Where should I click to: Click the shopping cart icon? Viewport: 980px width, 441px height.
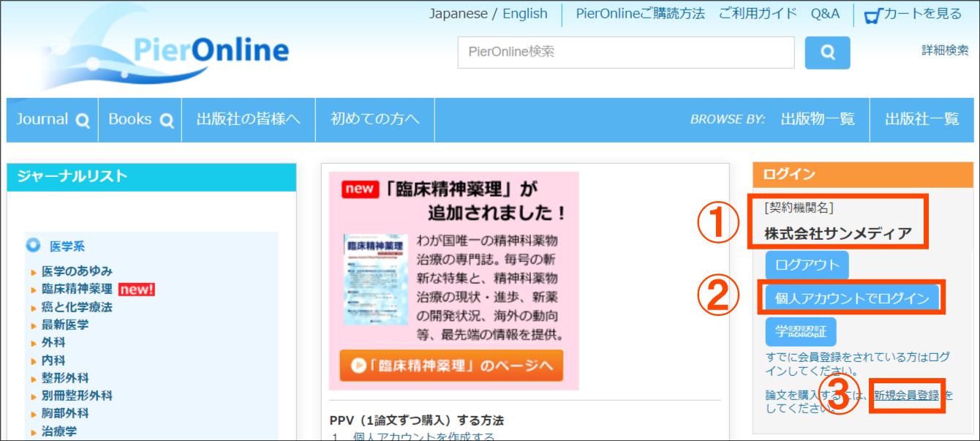pos(873,15)
